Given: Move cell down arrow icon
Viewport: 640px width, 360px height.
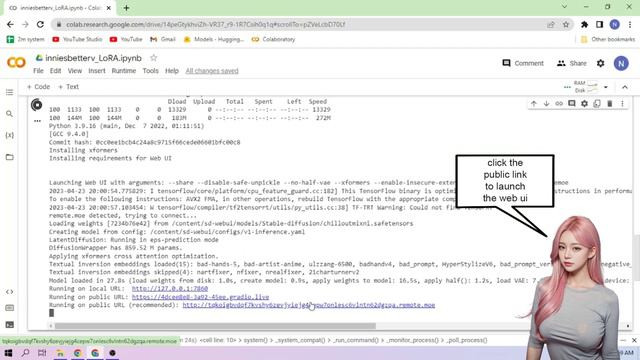Looking at the screenshot, I should coord(546,104).
